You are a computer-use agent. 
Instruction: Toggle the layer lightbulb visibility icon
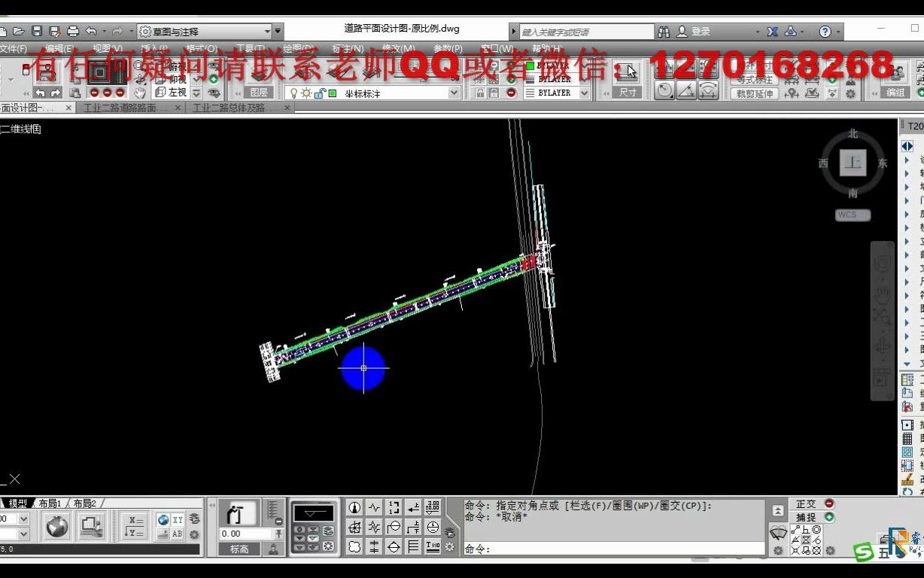click(293, 93)
